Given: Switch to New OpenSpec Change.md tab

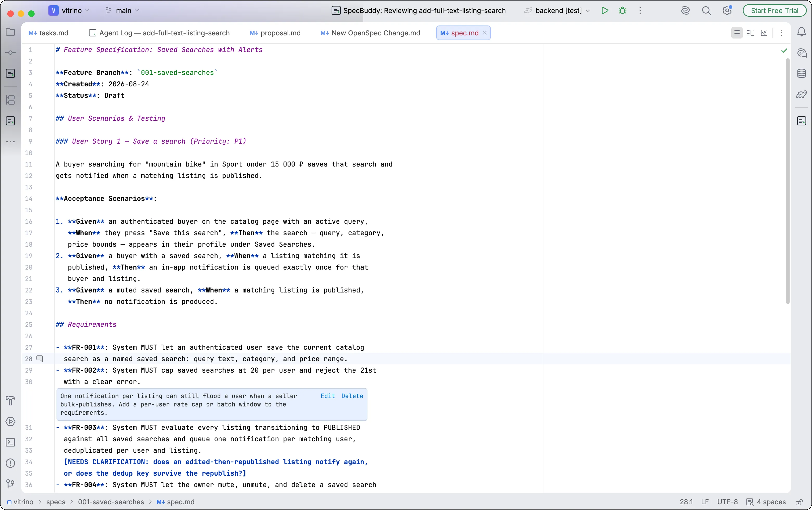Looking at the screenshot, I should [370, 33].
